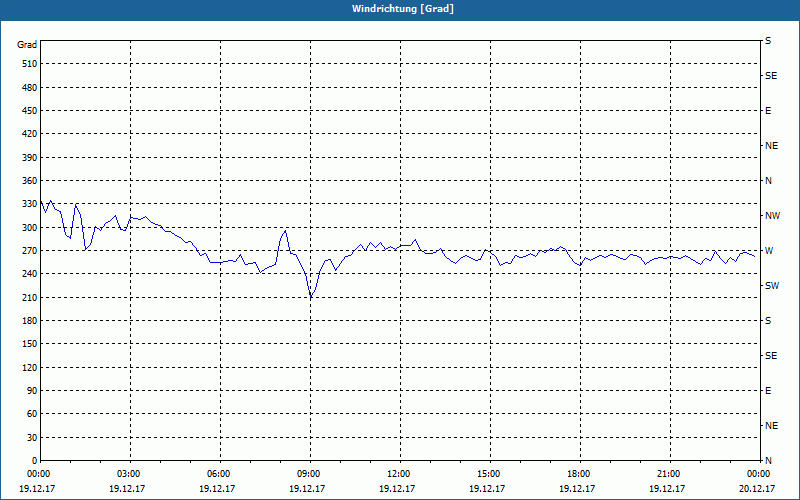
Task: Click the 120 y-axis value
Action: [30, 367]
